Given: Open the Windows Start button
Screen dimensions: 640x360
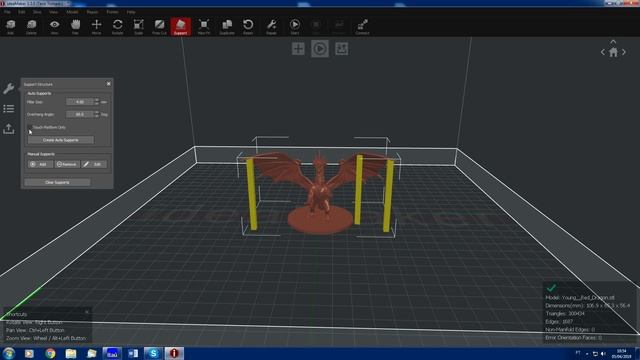Looking at the screenshot, I should 9,353.
